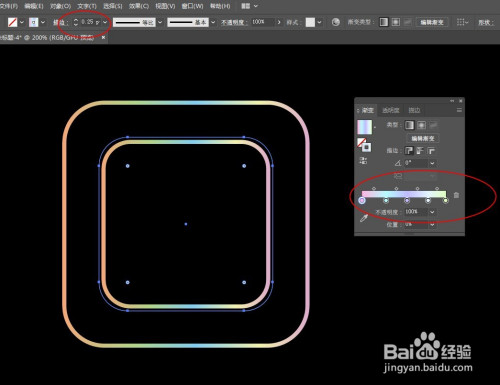Click 编辑渐变 button in gradient panel
The width and height of the screenshot is (500, 385).
pos(423,138)
